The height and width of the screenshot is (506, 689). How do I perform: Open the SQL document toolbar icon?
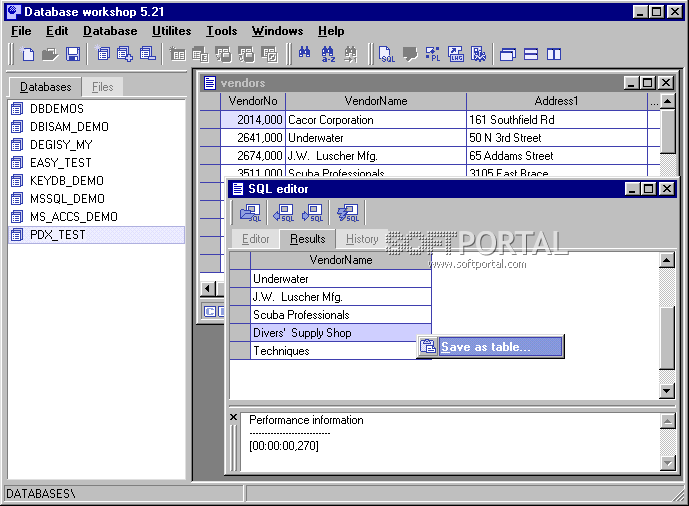[x=387, y=54]
